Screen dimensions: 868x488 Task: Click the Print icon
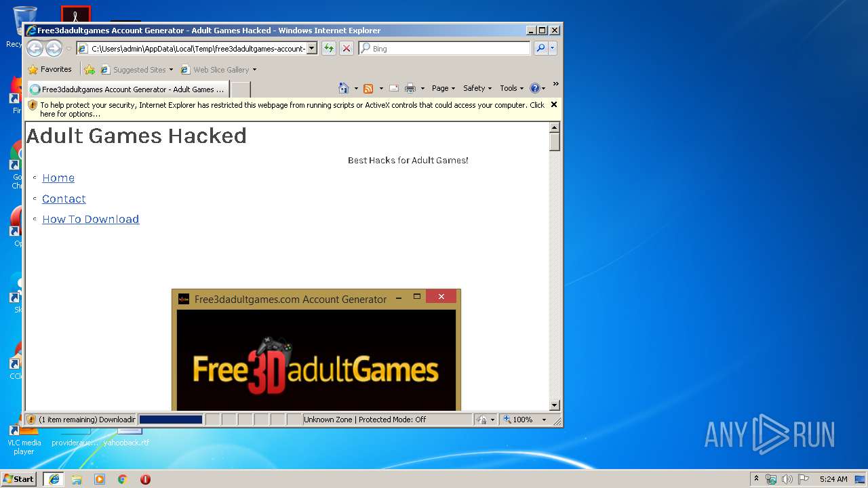[410, 89]
